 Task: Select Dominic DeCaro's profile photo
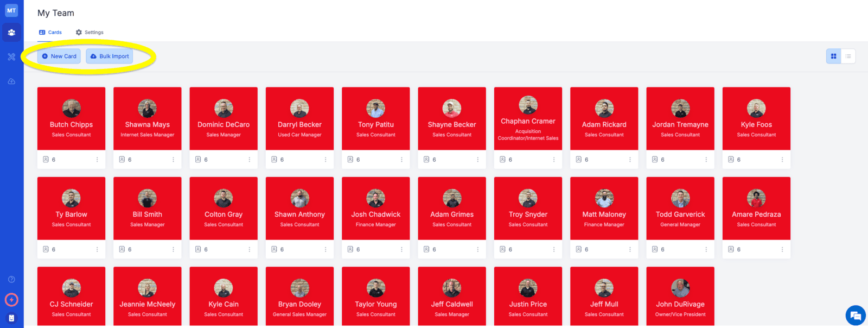pyautogui.click(x=224, y=109)
